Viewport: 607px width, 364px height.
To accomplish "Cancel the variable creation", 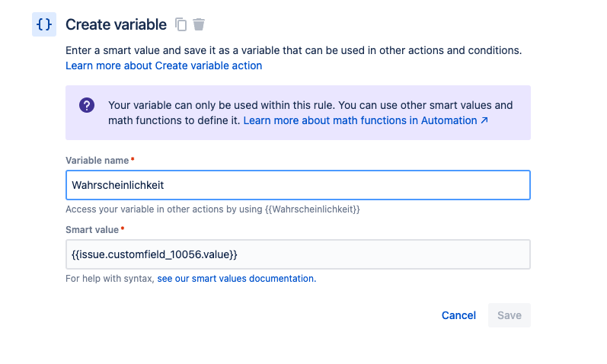I will point(458,315).
